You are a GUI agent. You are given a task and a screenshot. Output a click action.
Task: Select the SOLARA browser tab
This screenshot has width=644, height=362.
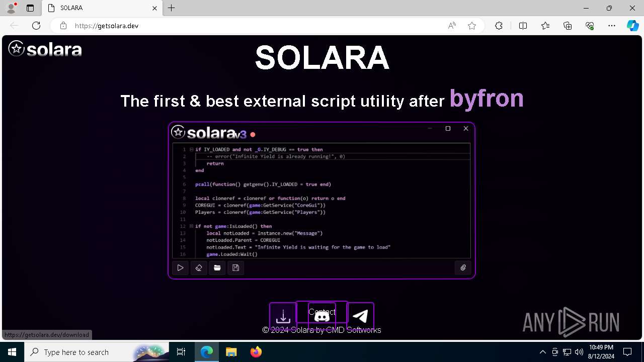click(x=102, y=8)
